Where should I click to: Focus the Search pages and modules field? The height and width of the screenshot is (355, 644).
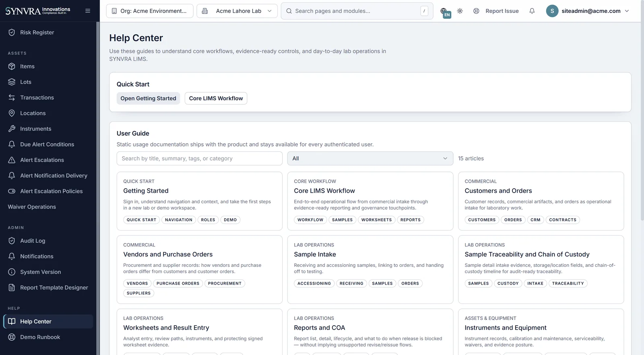point(357,11)
